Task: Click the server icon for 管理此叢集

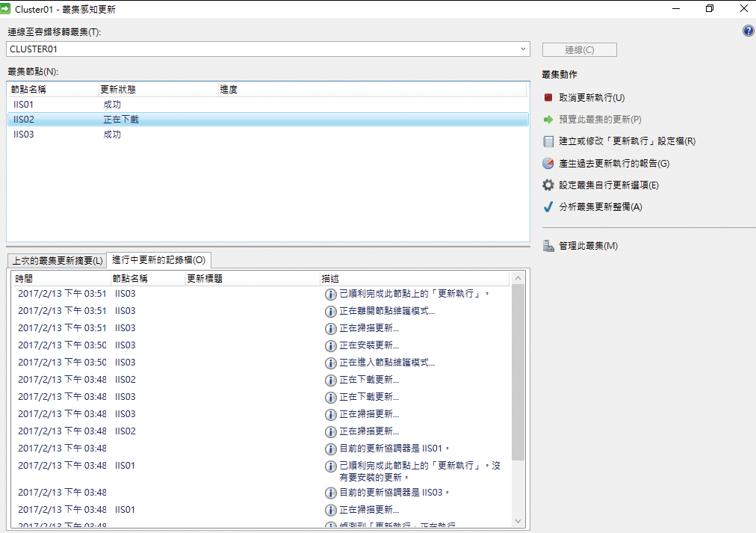Action: pos(548,246)
